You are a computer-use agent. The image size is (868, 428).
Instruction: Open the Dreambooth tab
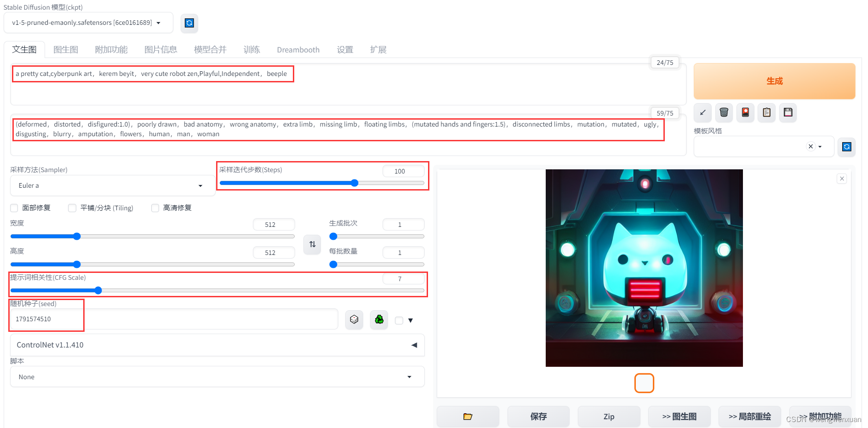click(298, 50)
